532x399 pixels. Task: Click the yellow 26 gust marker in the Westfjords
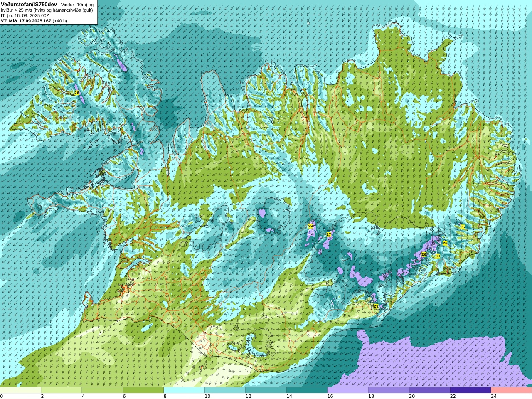click(77, 93)
